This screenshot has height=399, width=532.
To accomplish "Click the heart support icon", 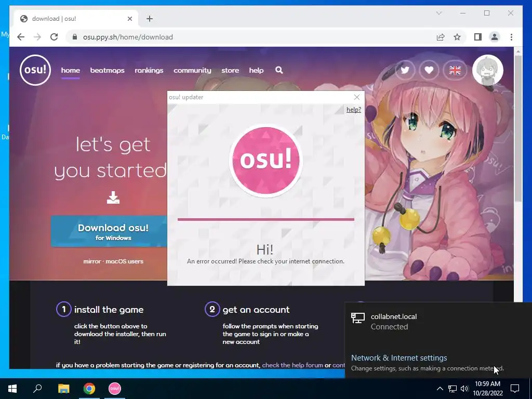I will point(429,70).
